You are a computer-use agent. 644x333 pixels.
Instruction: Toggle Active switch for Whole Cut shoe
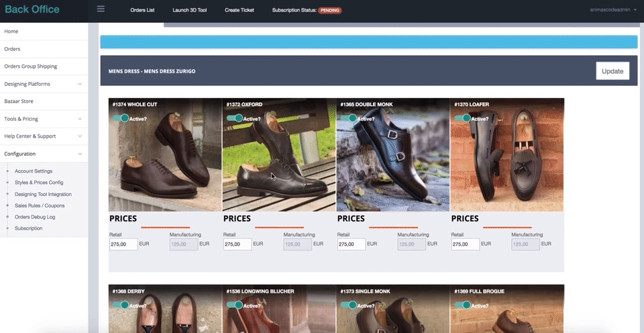pyautogui.click(x=120, y=118)
